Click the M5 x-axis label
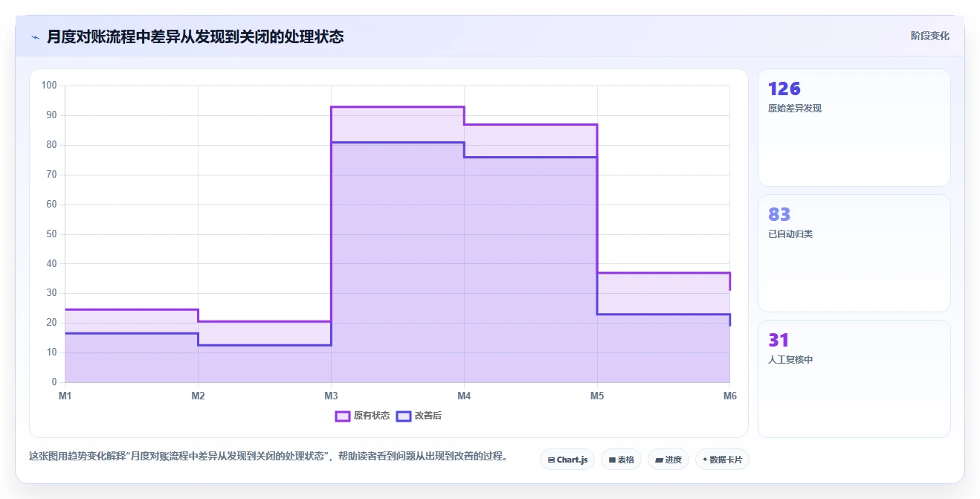This screenshot has width=980, height=499. coord(597,396)
